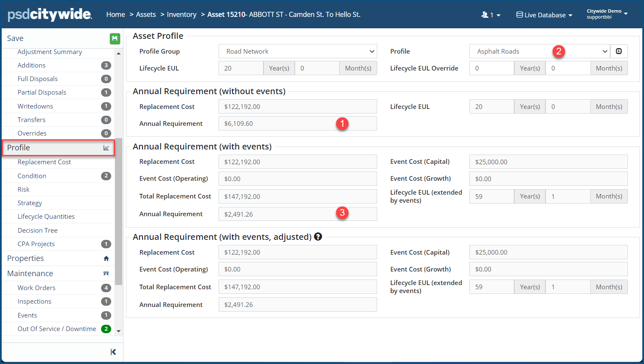This screenshot has width=644, height=364.
Task: Open the help icon beside adjusted heading
Action: (318, 237)
